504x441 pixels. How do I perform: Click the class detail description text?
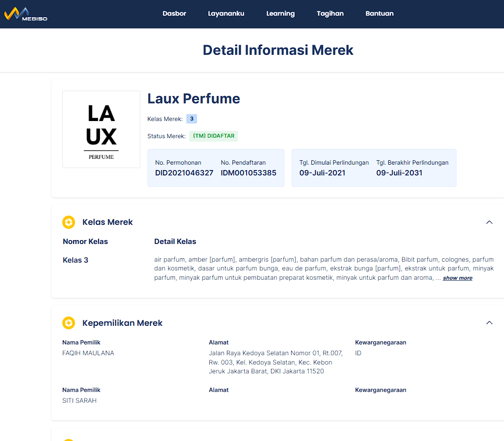(324, 269)
